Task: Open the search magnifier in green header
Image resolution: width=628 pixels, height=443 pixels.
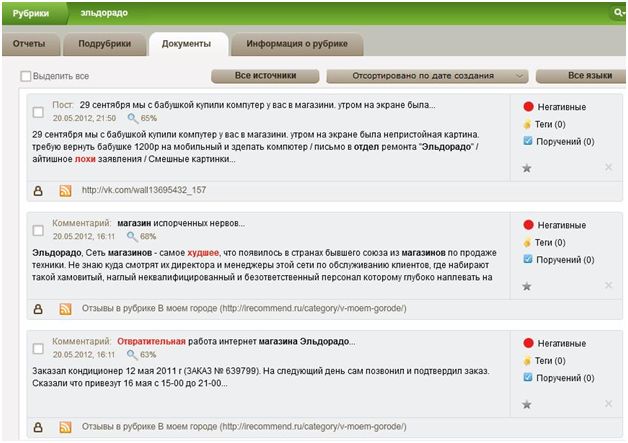Action: pos(620,13)
